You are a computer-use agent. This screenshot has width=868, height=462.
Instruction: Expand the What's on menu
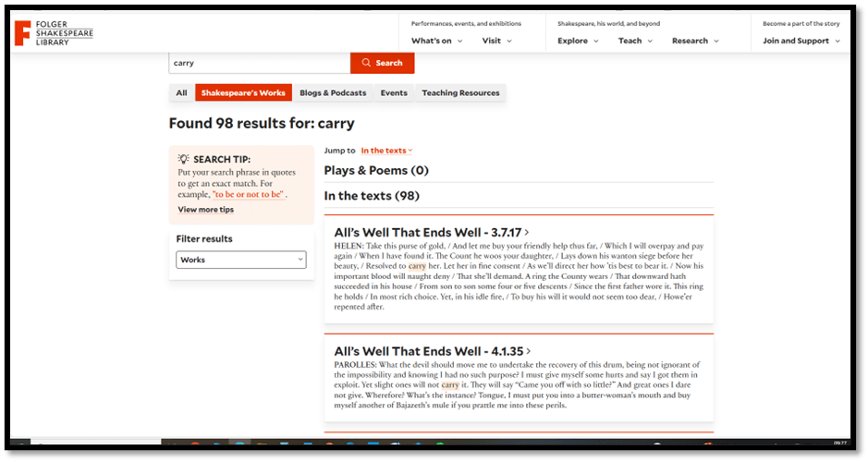(436, 41)
